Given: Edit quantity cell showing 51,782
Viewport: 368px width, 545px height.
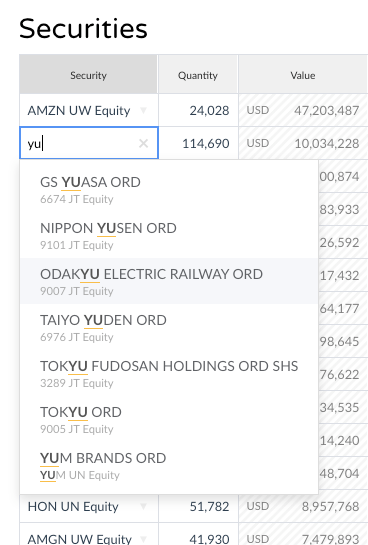Looking at the screenshot, I should click(x=198, y=506).
